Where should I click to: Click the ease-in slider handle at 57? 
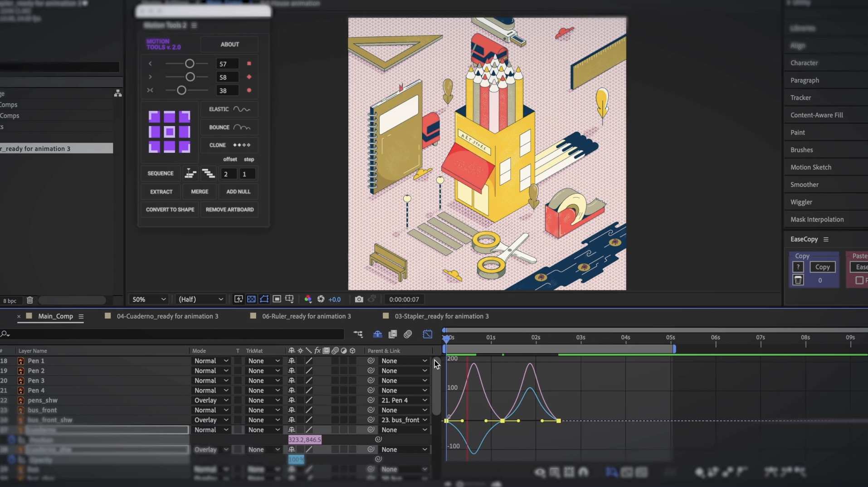click(x=190, y=64)
